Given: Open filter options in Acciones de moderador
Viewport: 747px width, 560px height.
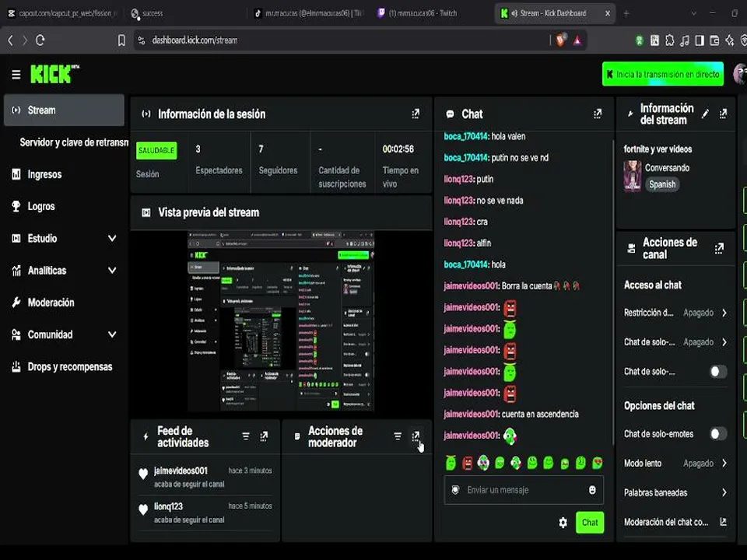Looking at the screenshot, I should 398,436.
